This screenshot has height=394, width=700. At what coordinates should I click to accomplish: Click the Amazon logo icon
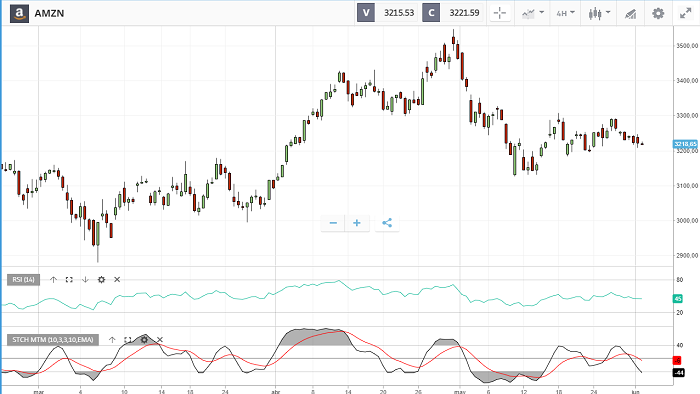(x=19, y=13)
